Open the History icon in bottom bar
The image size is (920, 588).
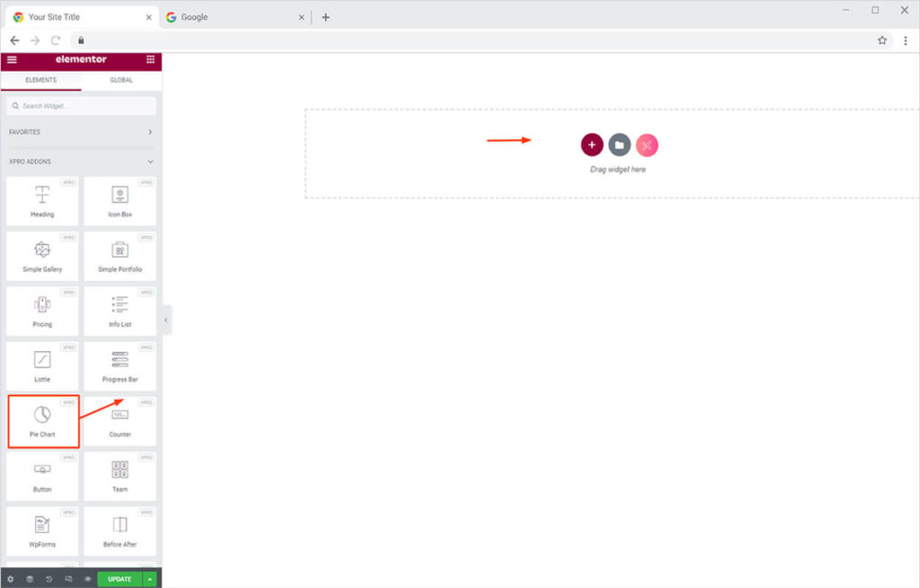point(49,579)
